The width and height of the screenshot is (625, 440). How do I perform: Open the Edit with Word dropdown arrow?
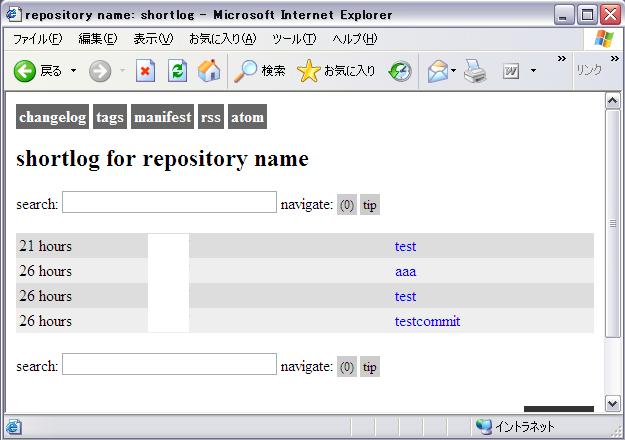[533, 71]
